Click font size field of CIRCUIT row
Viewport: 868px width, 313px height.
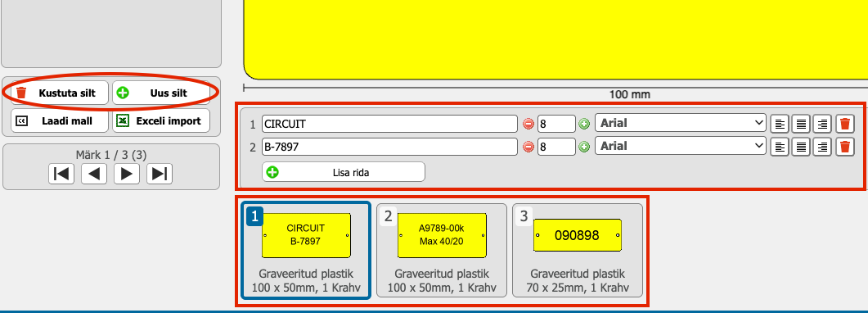coord(556,124)
